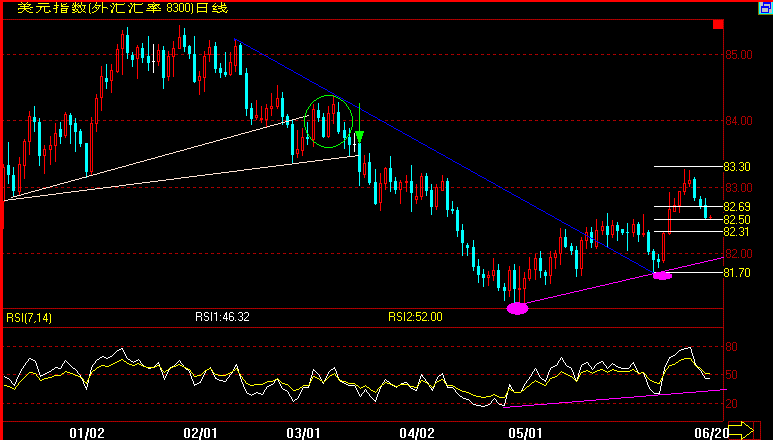The height and width of the screenshot is (440, 773).
Task: Click the 04/02 date label
Action: coord(417,433)
